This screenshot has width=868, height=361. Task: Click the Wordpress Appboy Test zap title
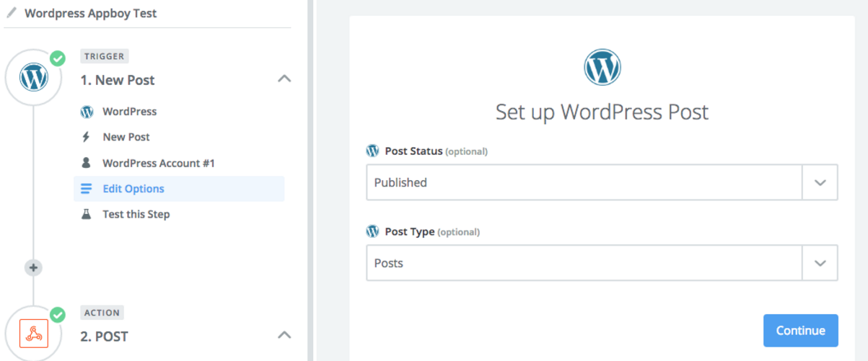[x=91, y=13]
